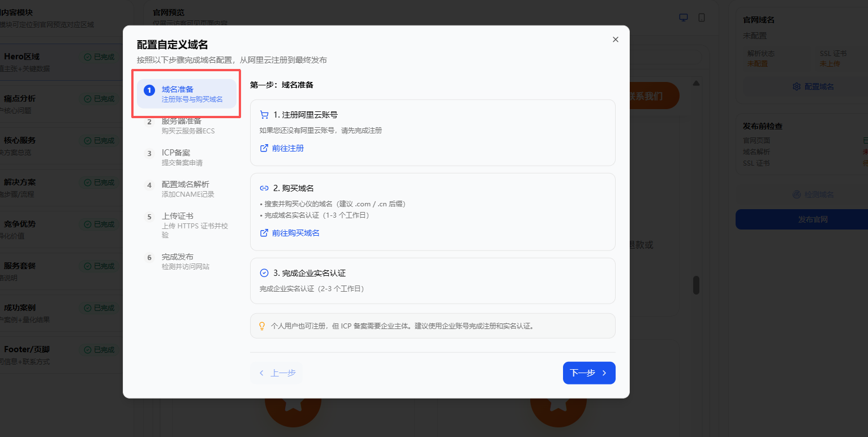Click 发布前检查 heading in background panel
Image resolution: width=868 pixels, height=437 pixels.
(x=763, y=126)
